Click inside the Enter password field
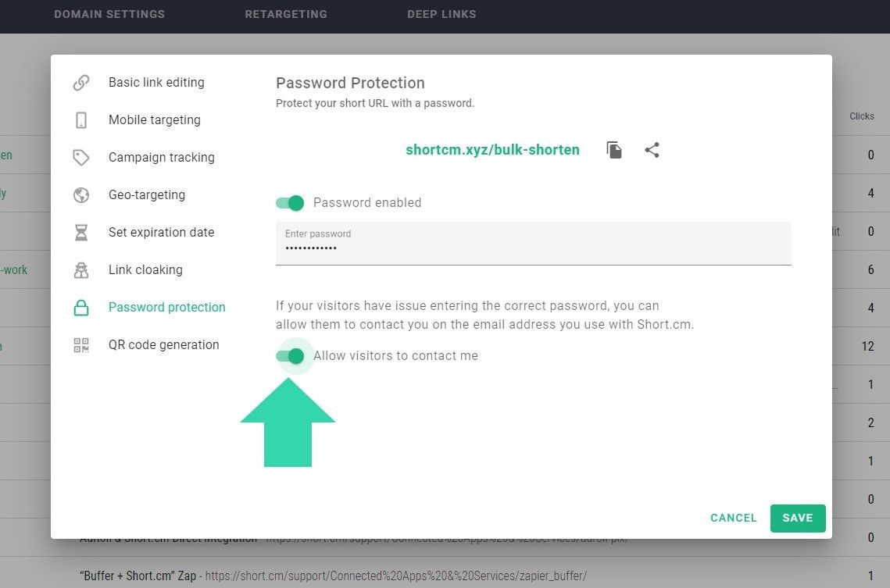This screenshot has height=588, width=890. 534,247
